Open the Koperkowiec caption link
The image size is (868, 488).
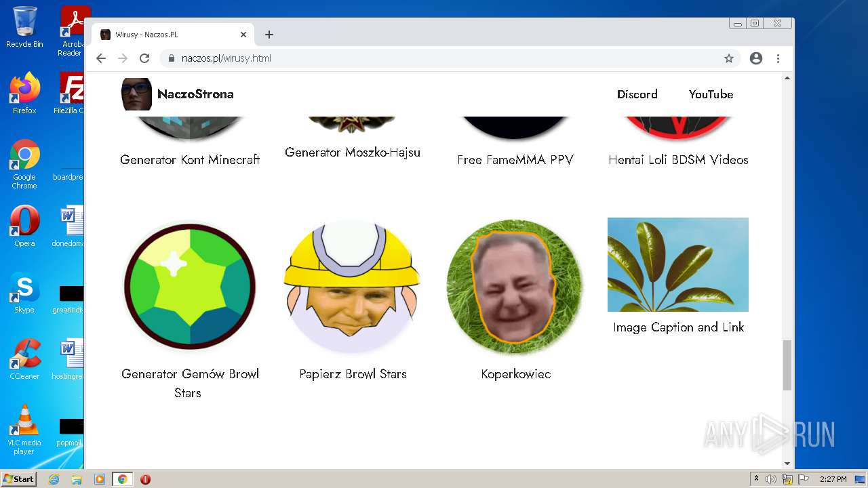point(515,374)
